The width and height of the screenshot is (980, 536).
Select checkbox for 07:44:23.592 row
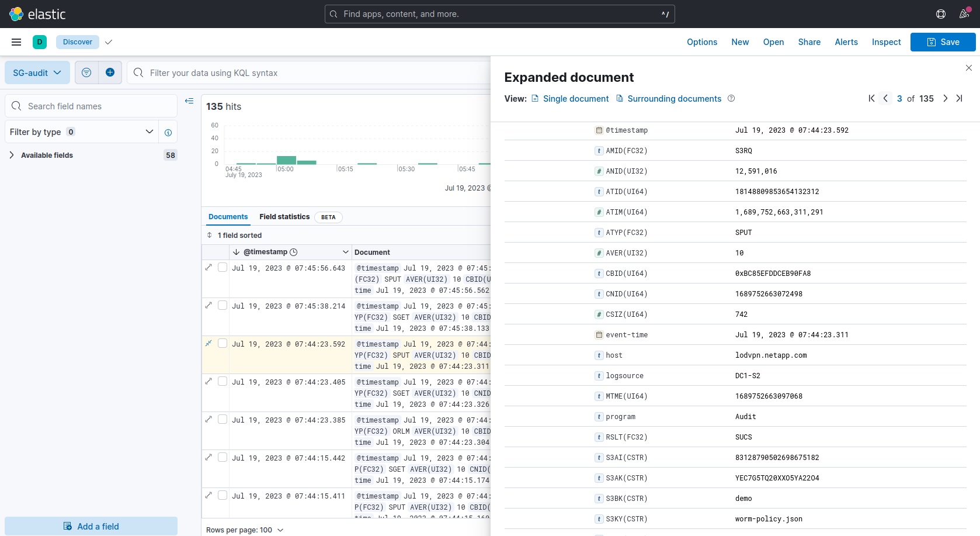point(223,343)
